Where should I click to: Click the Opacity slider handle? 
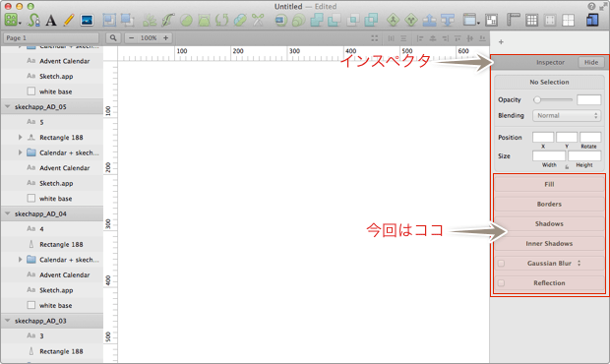tap(537, 100)
